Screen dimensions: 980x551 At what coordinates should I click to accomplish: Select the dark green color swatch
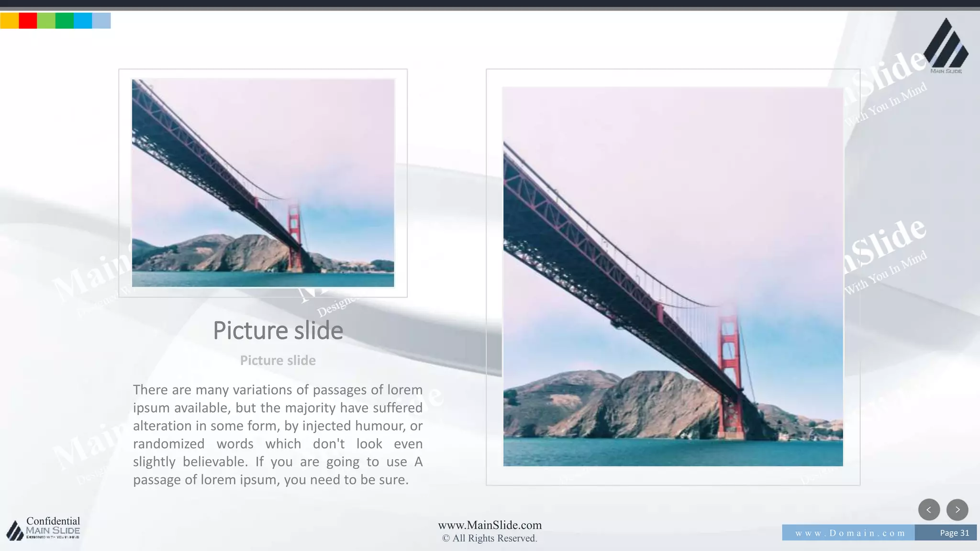coord(65,21)
